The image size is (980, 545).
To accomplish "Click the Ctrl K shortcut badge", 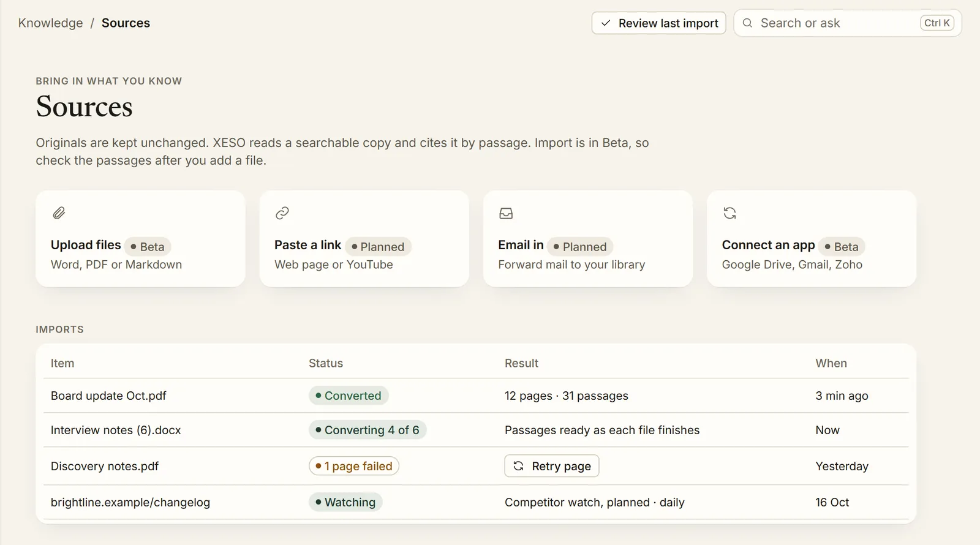I will 937,23.
